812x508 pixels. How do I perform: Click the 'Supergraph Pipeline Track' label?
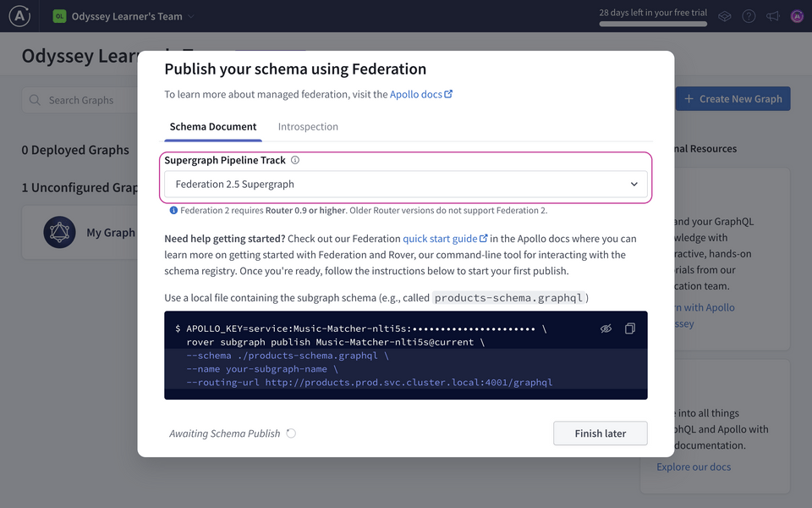point(225,160)
